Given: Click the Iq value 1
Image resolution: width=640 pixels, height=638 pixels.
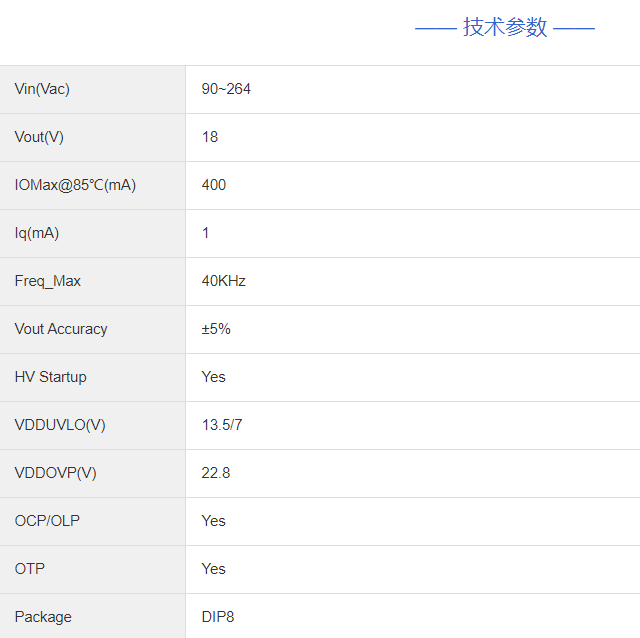Looking at the screenshot, I should pos(205,233).
